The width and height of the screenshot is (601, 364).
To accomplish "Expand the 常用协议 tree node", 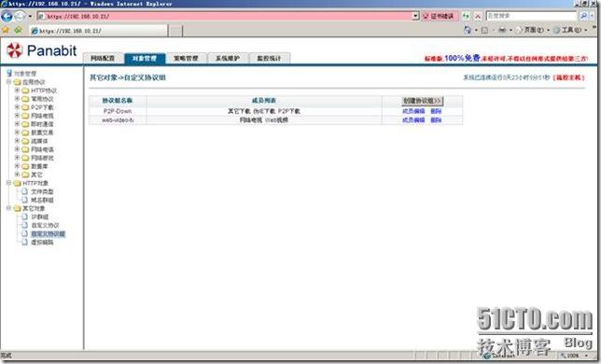I will point(17,99).
